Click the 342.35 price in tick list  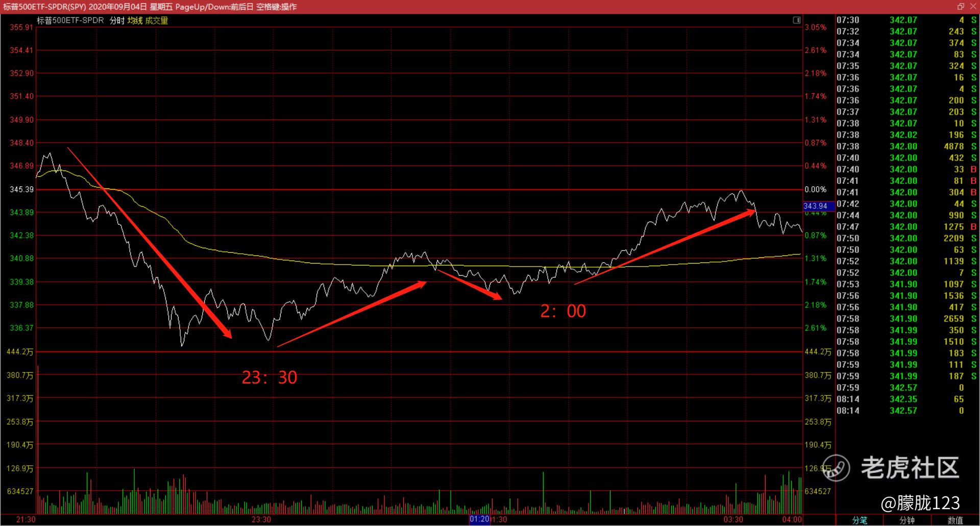pyautogui.click(x=903, y=399)
